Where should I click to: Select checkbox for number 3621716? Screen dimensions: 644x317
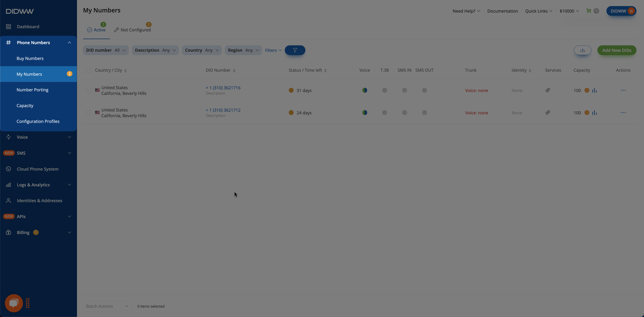[x=89, y=90]
